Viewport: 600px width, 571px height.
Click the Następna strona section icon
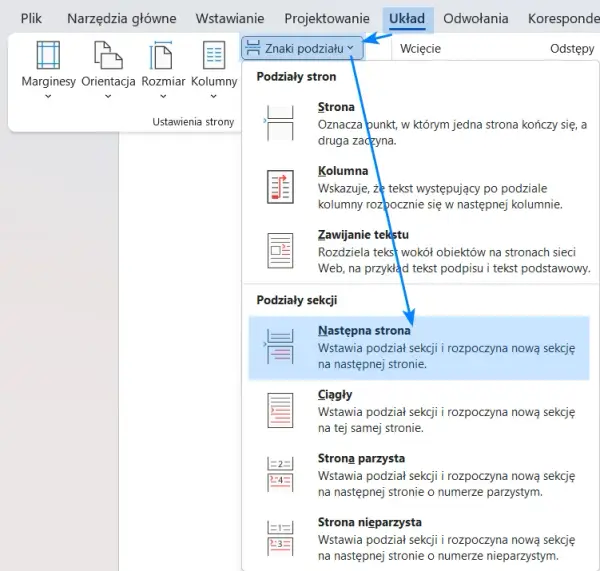280,347
